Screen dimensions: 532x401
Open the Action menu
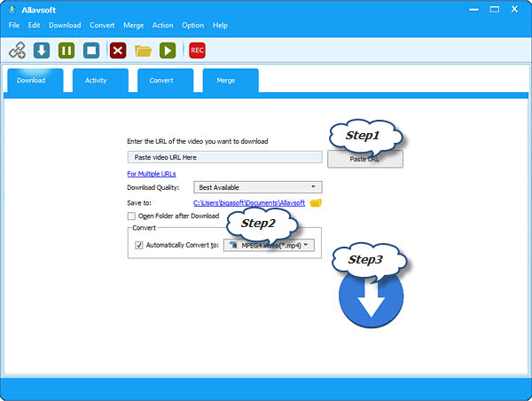[162, 25]
